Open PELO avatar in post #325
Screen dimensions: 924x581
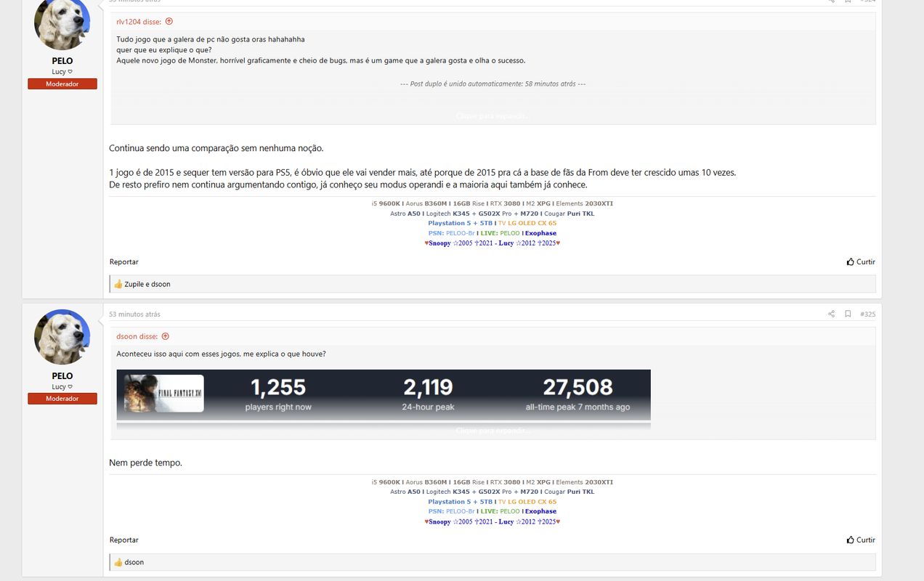62,337
